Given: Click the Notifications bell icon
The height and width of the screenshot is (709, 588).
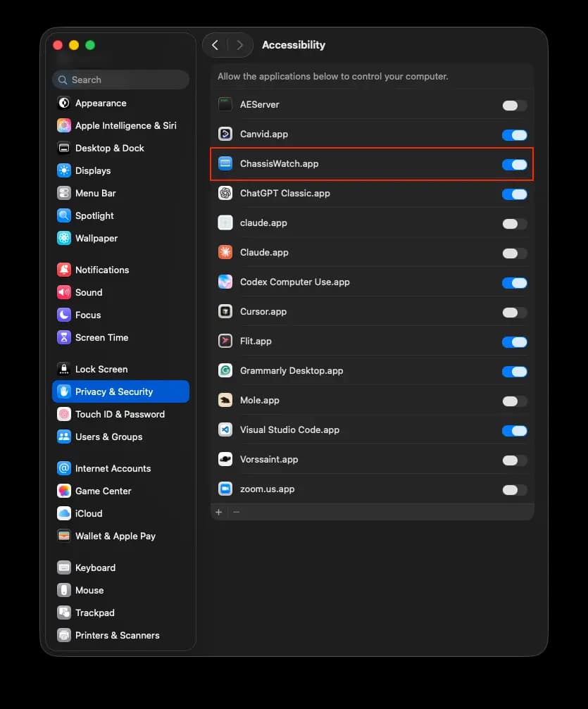Looking at the screenshot, I should (x=64, y=270).
